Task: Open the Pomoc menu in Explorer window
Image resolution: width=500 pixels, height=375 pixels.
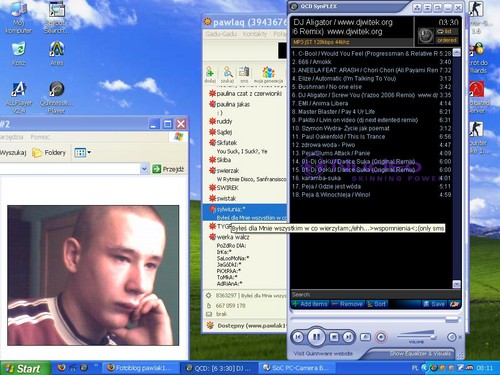Action: tap(40, 137)
